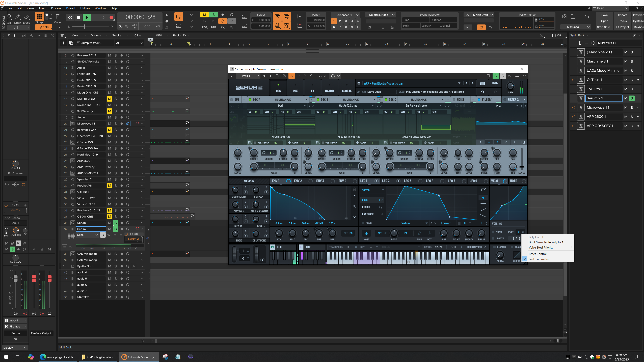Open the Clips edit filter dropdown

tap(87, 235)
